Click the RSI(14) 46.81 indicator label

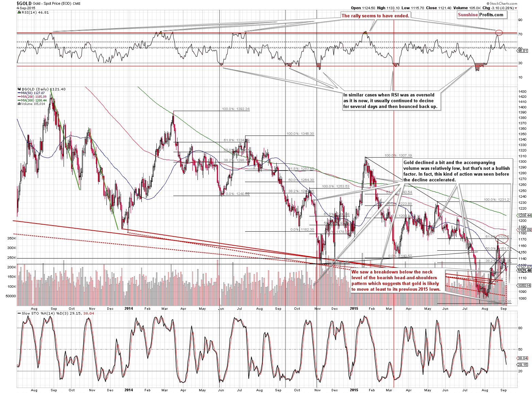pos(35,12)
